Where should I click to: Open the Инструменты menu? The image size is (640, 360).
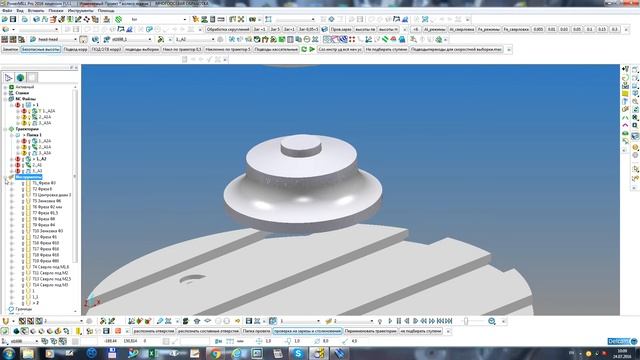(x=81, y=11)
